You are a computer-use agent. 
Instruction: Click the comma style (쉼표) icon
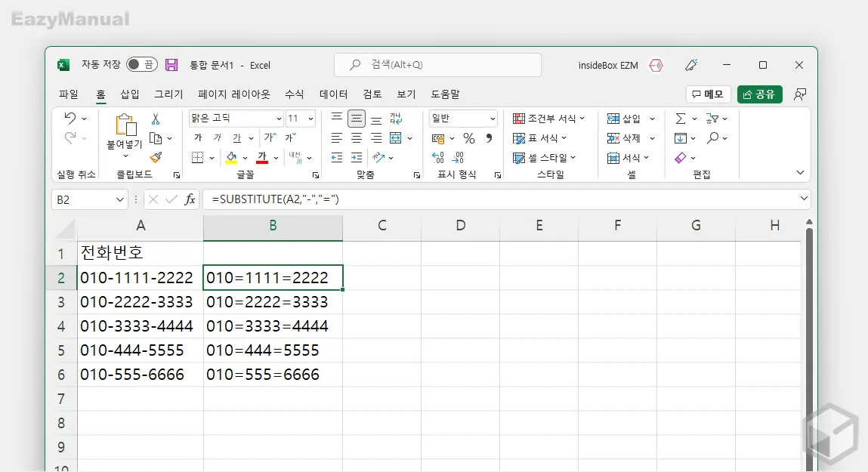pos(487,138)
